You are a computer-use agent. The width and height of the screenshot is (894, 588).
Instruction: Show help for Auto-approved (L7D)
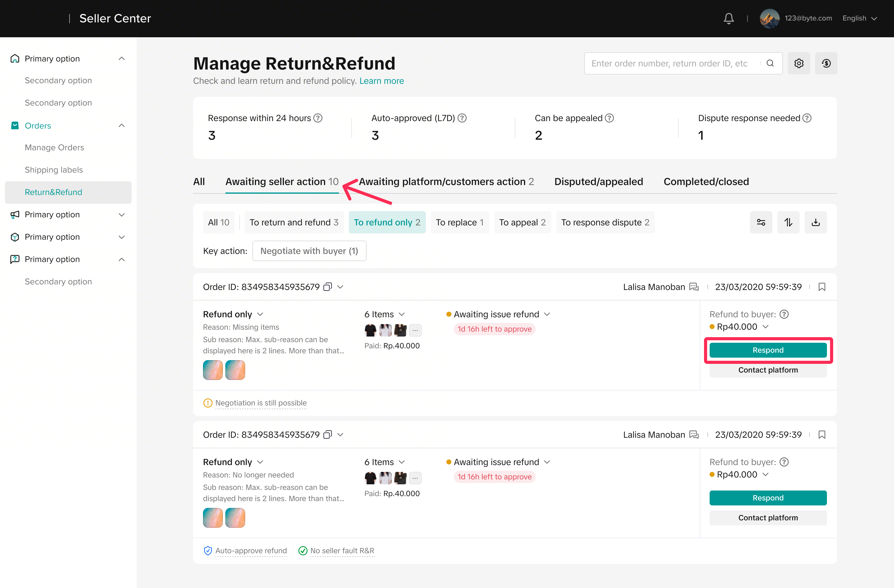tap(462, 118)
